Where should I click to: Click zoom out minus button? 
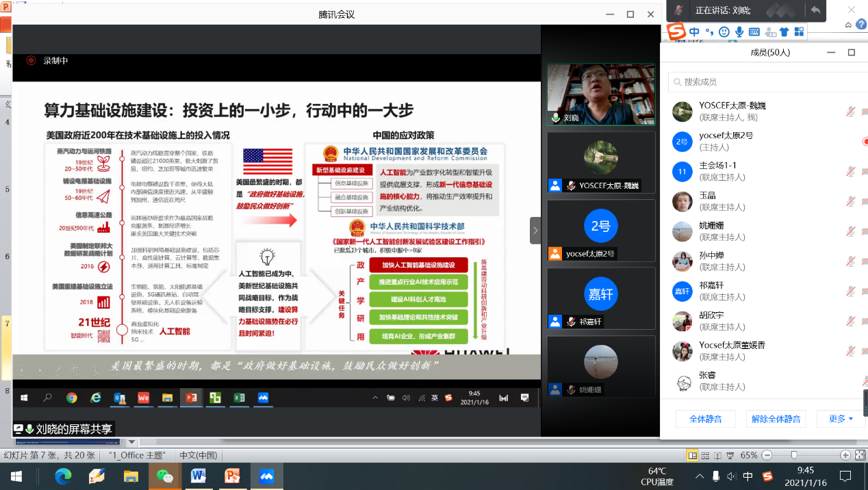(767, 455)
